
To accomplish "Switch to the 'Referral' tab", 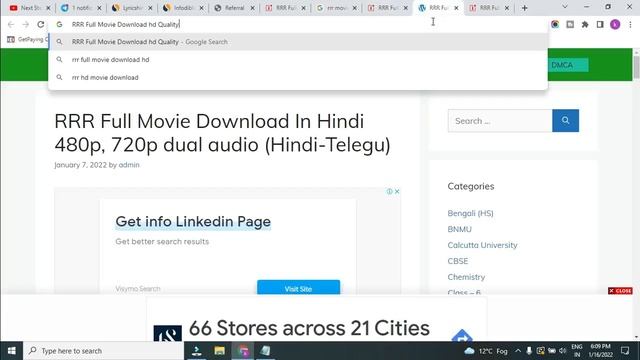I will coord(234,8).
